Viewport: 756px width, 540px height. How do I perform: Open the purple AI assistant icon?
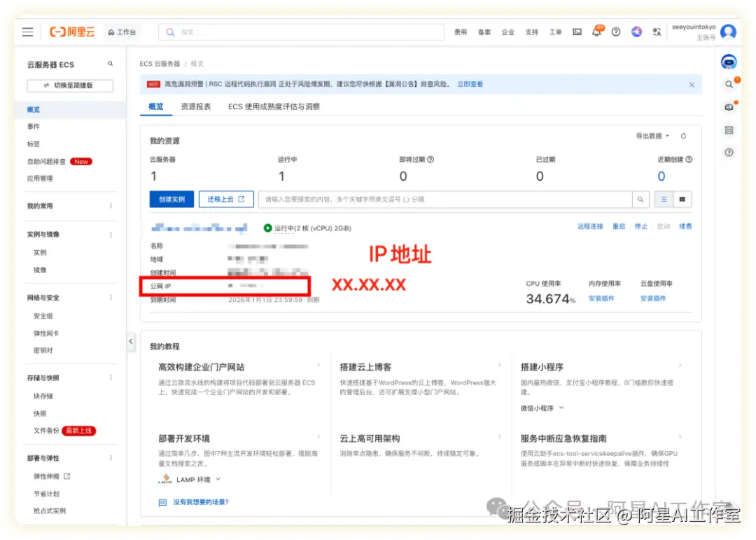click(x=636, y=32)
